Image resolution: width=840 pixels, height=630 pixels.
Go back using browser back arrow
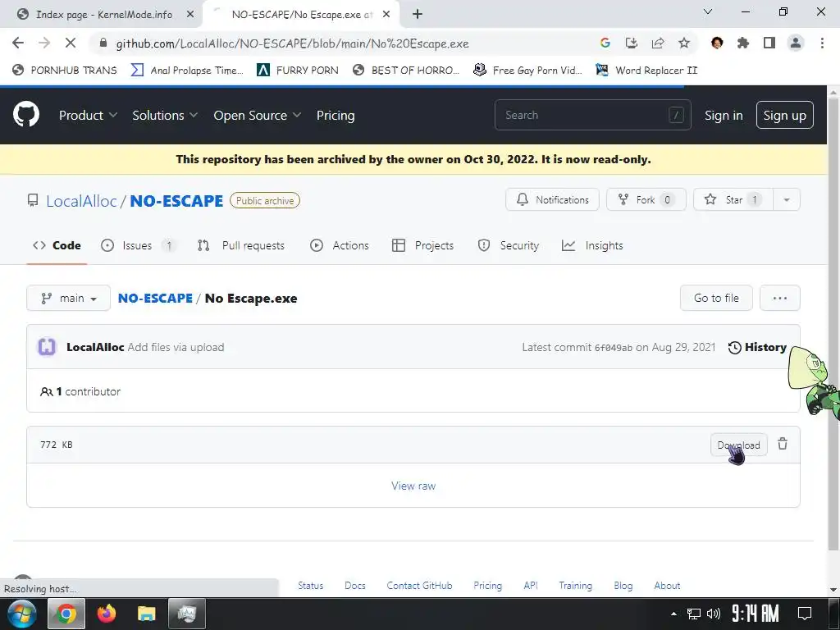[x=18, y=43]
